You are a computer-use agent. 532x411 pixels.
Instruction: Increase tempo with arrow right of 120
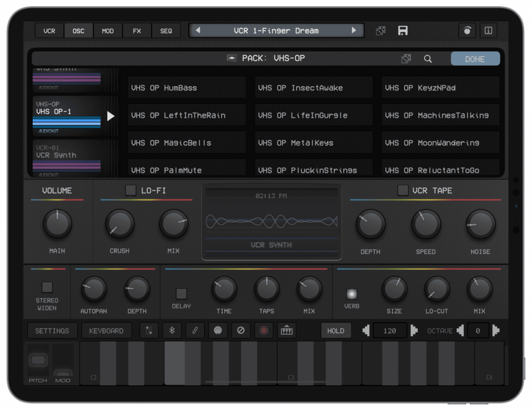tap(414, 331)
